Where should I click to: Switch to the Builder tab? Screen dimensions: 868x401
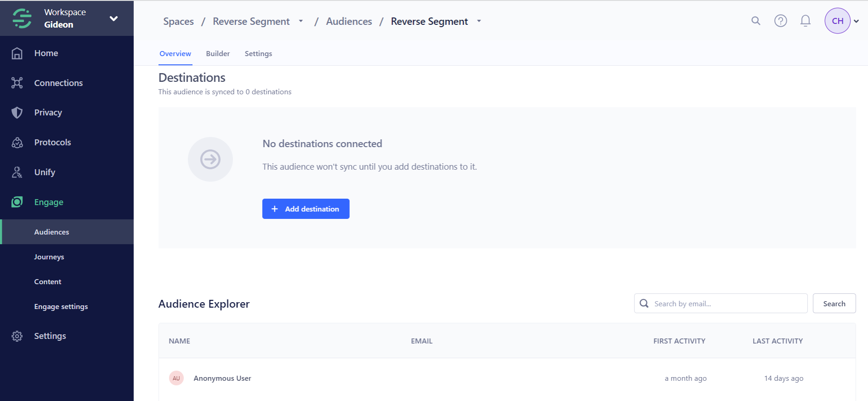tap(217, 53)
